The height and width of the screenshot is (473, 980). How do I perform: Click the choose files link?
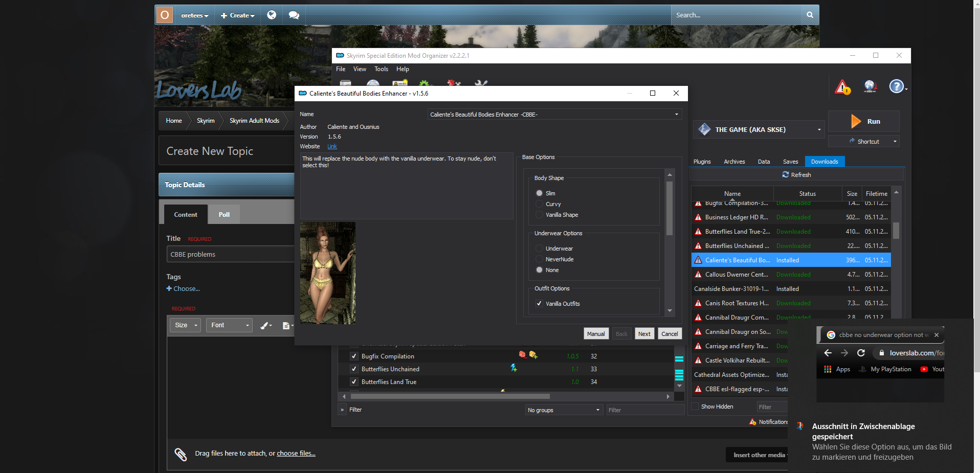click(296, 454)
